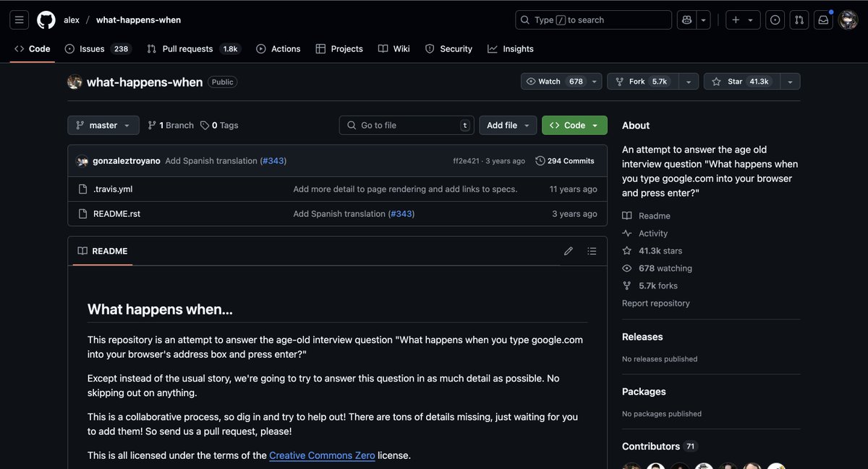Open the .travis.yml commit message link
The width and height of the screenshot is (868, 469).
(x=405, y=189)
